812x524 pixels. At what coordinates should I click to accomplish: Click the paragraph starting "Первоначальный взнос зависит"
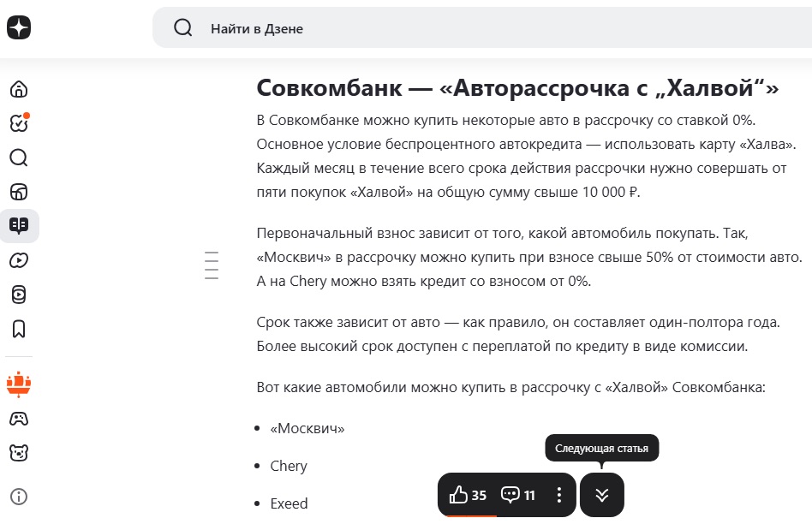529,257
